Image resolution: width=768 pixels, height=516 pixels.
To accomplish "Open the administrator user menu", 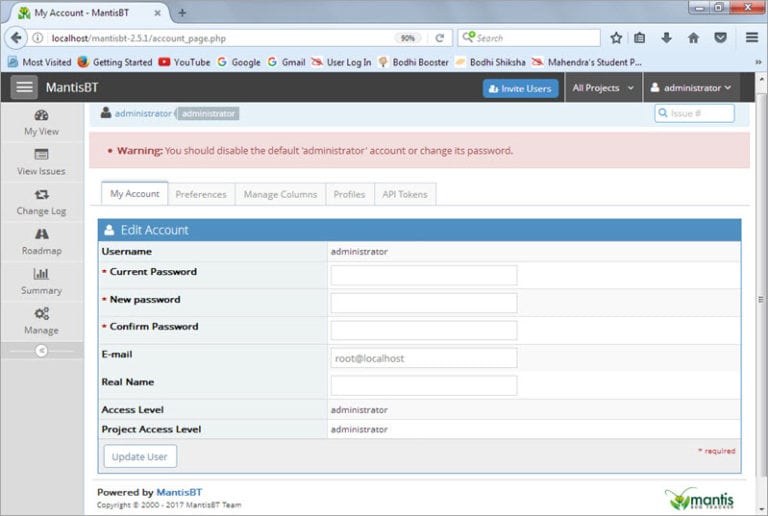I will [x=691, y=88].
